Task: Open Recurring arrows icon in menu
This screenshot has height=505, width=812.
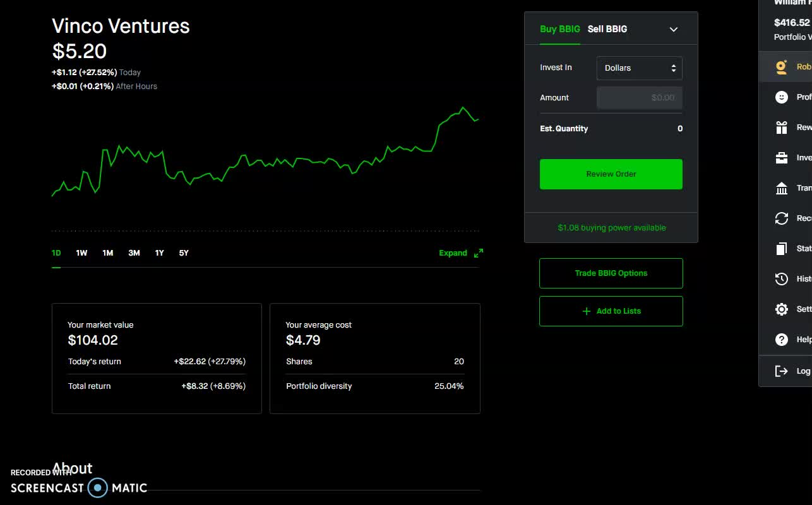Action: point(782,218)
